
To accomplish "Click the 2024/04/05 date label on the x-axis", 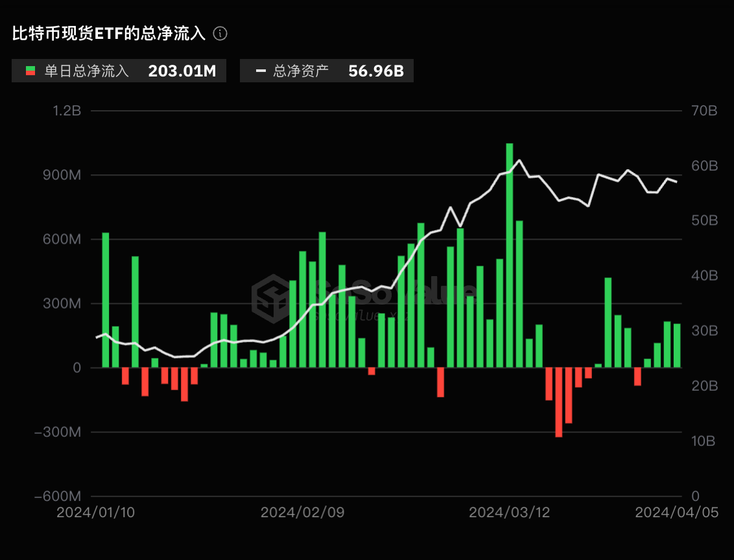I will point(676,513).
